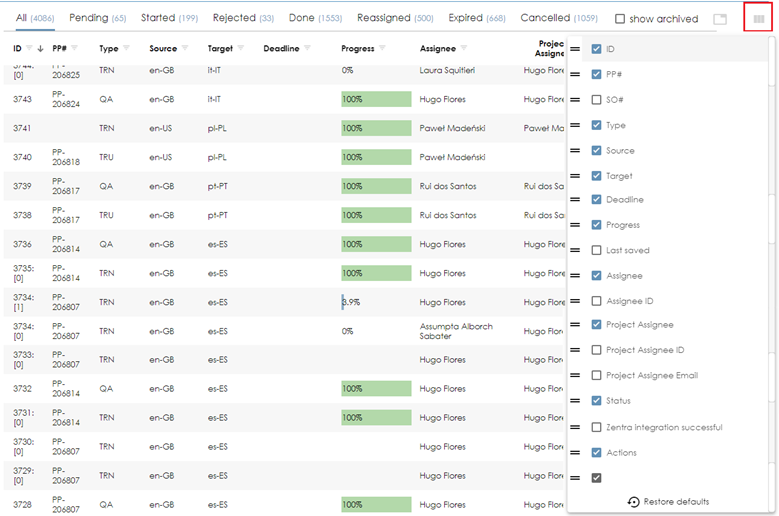Switch to the Reassigned tab
Image resolution: width=779 pixels, height=516 pixels.
(x=395, y=18)
